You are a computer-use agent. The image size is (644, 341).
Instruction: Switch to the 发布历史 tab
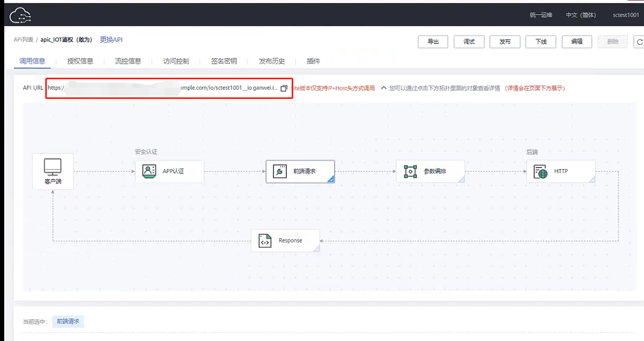[271, 61]
